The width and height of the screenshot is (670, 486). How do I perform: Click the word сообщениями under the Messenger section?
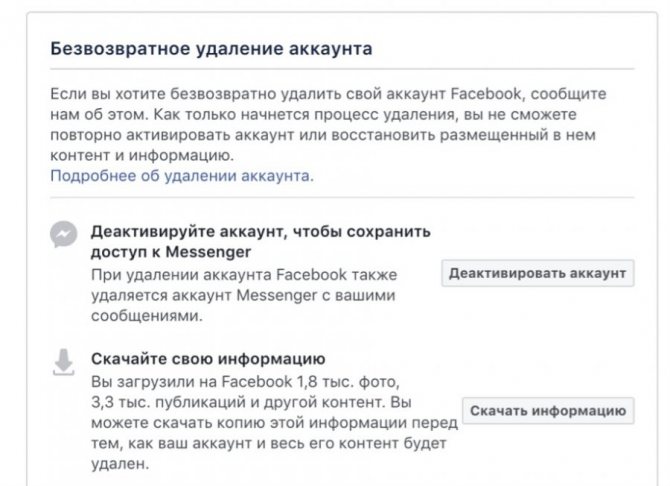coord(147,316)
